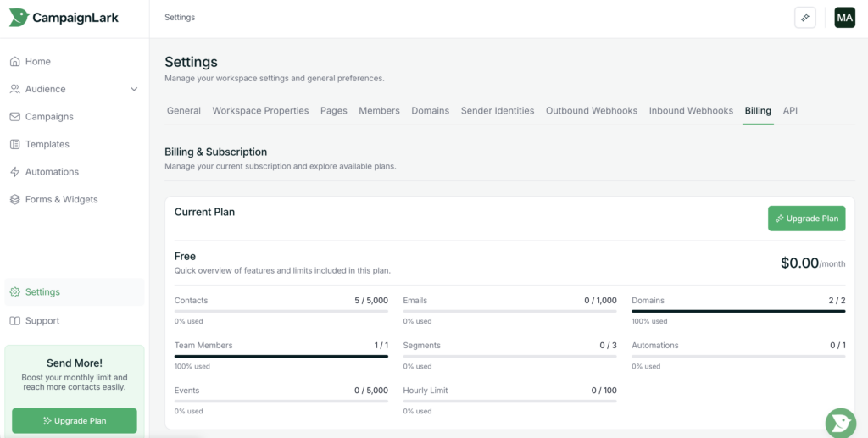Open the floating bird chat widget
The image size is (868, 438).
click(x=840, y=423)
